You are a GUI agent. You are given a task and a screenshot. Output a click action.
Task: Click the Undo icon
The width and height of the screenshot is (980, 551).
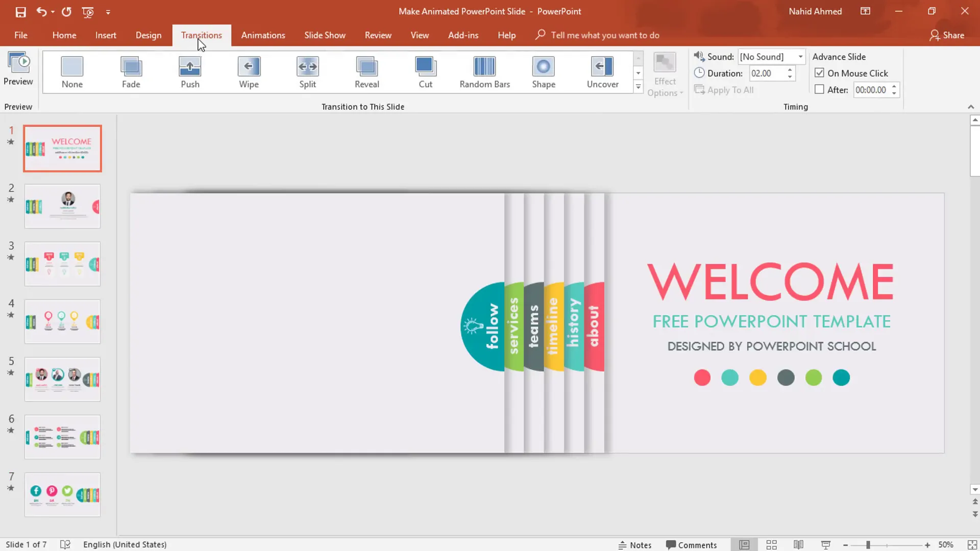pyautogui.click(x=41, y=12)
